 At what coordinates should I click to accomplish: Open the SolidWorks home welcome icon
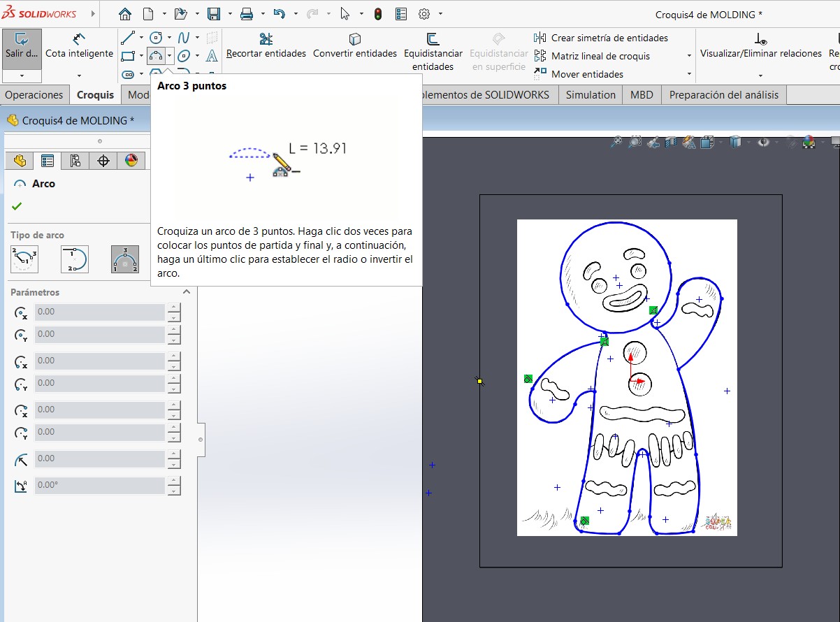[125, 14]
